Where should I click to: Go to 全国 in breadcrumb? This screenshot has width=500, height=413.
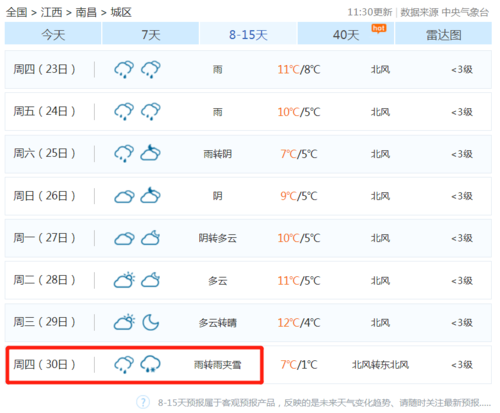tap(16, 12)
